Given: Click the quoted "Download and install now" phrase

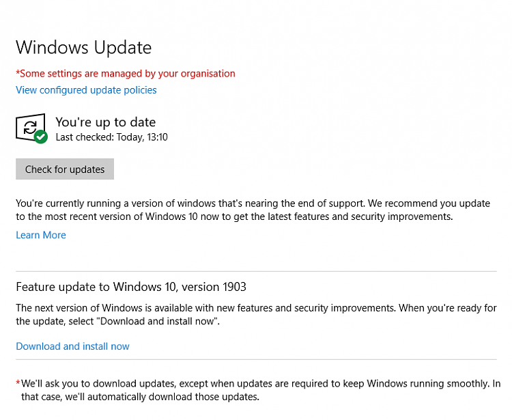Looking at the screenshot, I should (x=157, y=322).
